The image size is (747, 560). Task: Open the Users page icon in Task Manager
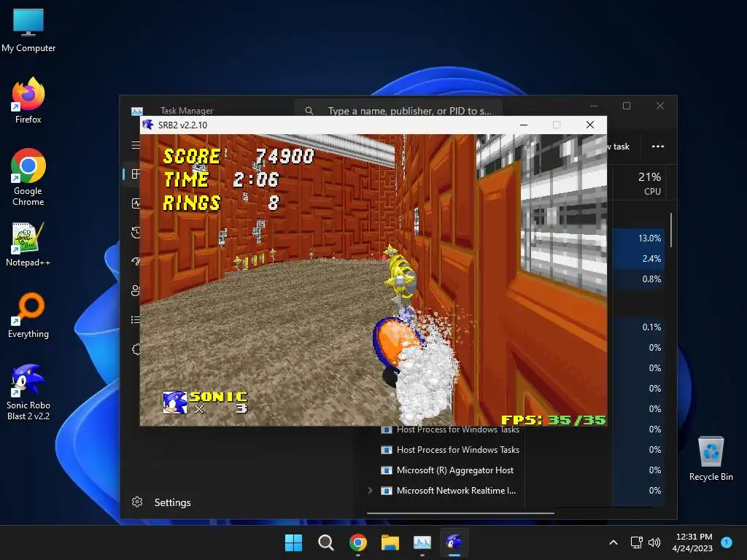(136, 290)
